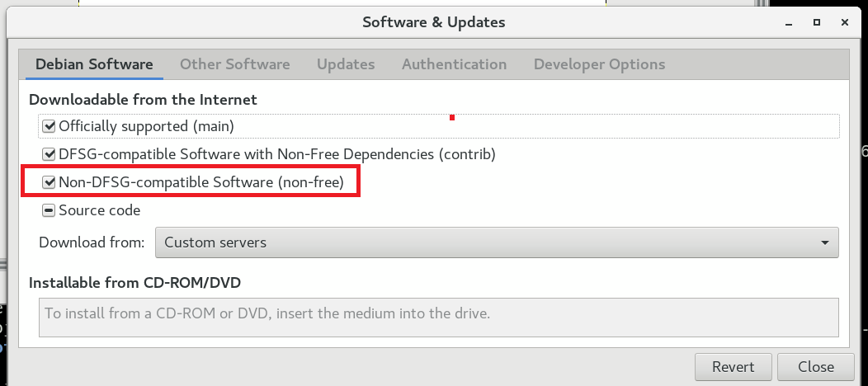Viewport: 868px width, 386px height.
Task: Disable Non-DFSG-compatible Software (non-free)
Action: coord(49,181)
